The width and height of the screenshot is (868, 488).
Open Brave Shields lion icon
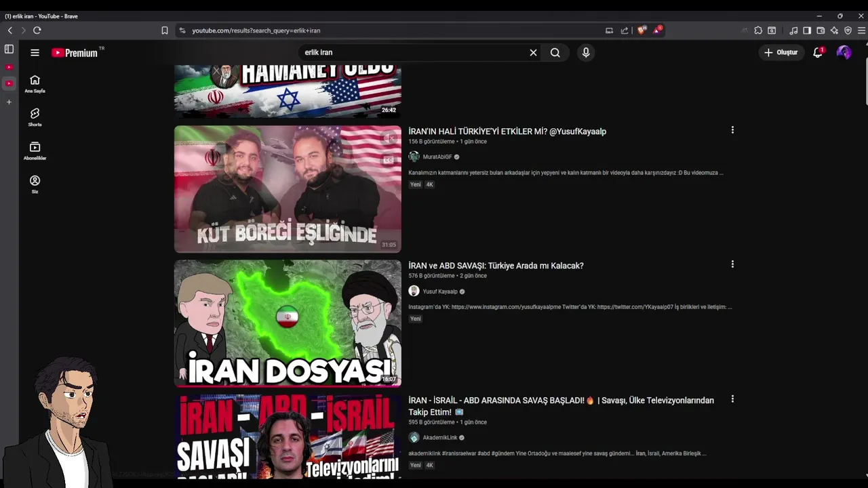tap(642, 30)
